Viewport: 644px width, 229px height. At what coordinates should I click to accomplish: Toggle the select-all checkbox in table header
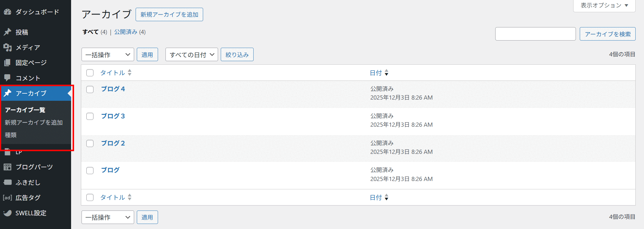tap(90, 73)
